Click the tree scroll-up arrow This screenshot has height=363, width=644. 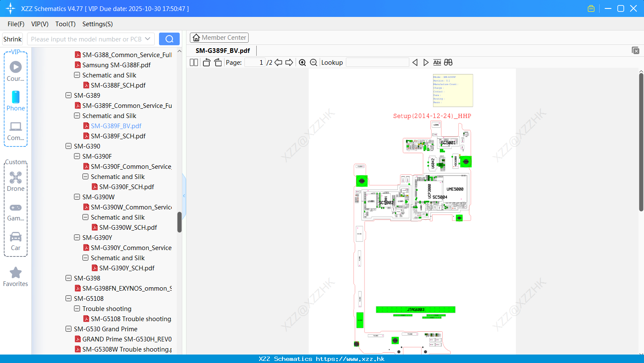[179, 51]
